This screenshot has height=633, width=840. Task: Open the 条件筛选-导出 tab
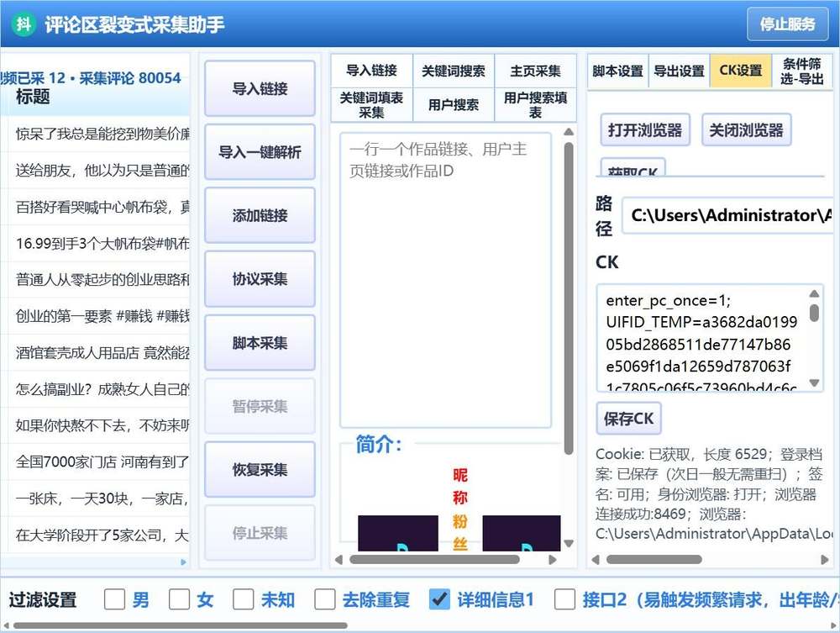[802, 71]
